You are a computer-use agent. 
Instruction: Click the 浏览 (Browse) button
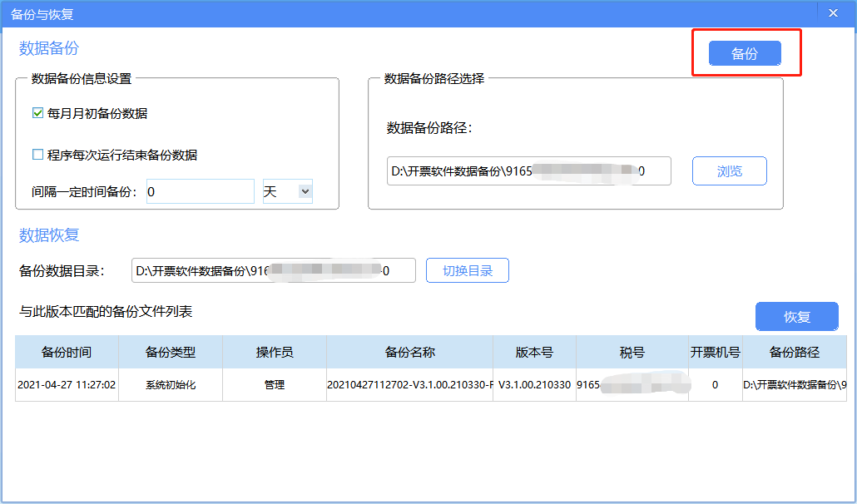(729, 170)
